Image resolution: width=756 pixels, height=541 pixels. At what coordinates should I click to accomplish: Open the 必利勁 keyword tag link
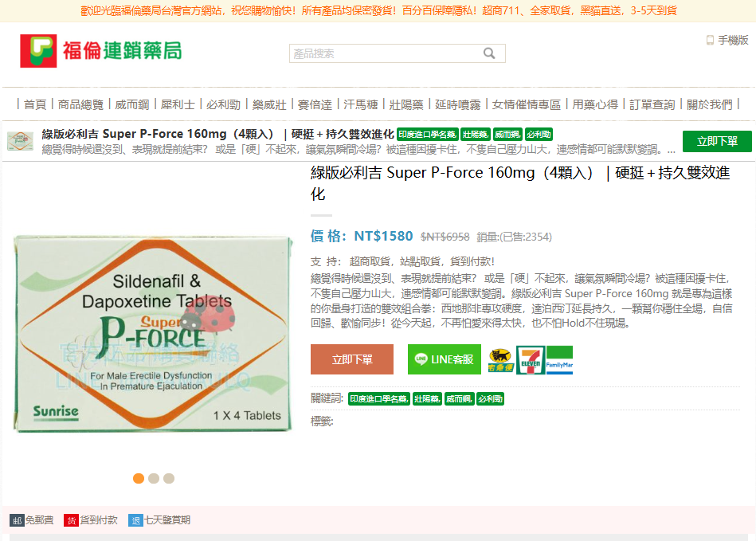pos(490,398)
